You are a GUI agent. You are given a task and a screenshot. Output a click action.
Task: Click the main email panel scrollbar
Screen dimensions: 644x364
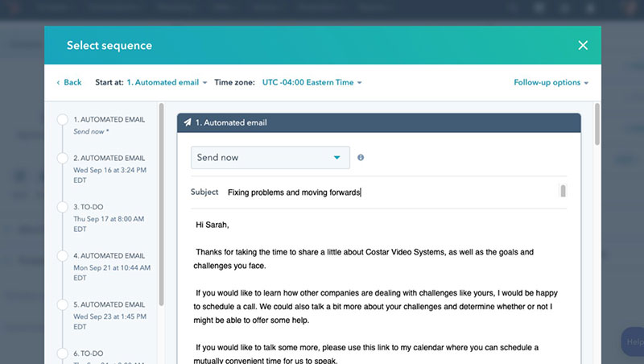(x=597, y=124)
